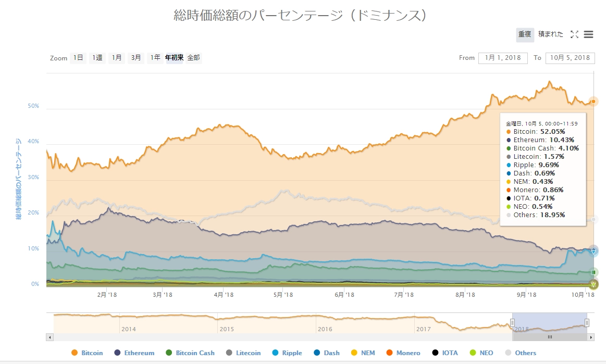Image resolution: width=606 pixels, height=364 pixels.
Task: Click the IOTA black legend dot
Action: point(435,353)
